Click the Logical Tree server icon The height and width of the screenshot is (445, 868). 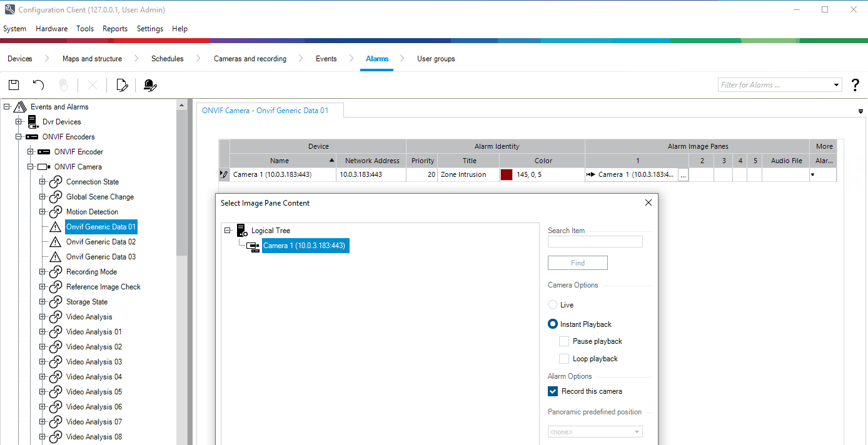242,231
